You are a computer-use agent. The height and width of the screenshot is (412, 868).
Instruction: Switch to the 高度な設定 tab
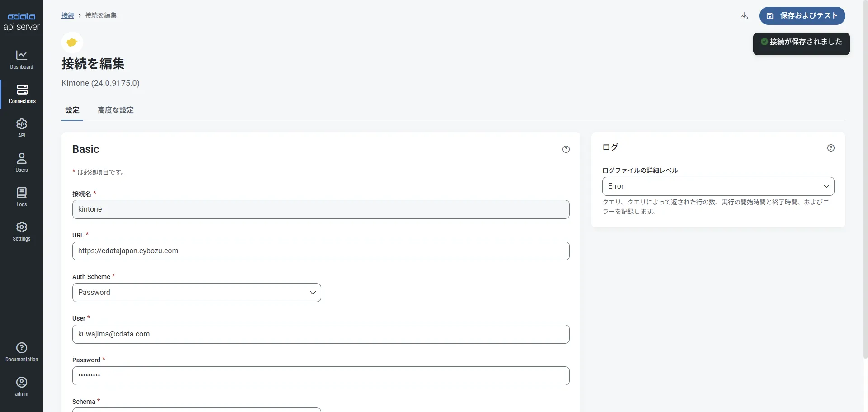click(116, 110)
